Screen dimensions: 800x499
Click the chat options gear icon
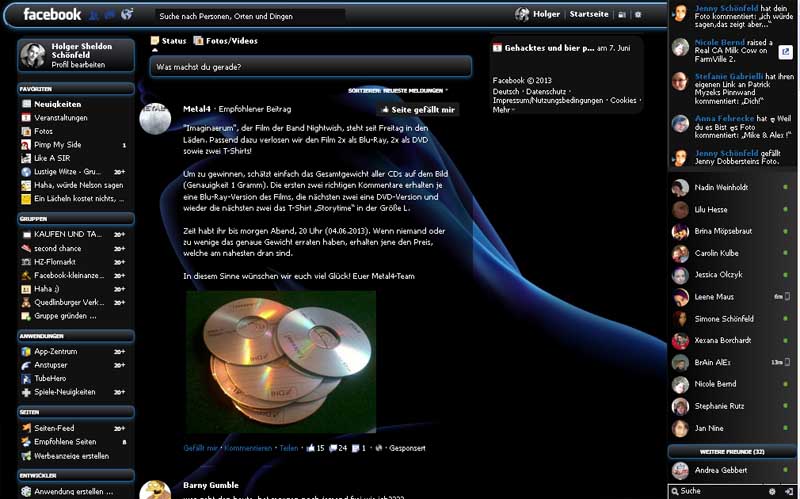772,491
